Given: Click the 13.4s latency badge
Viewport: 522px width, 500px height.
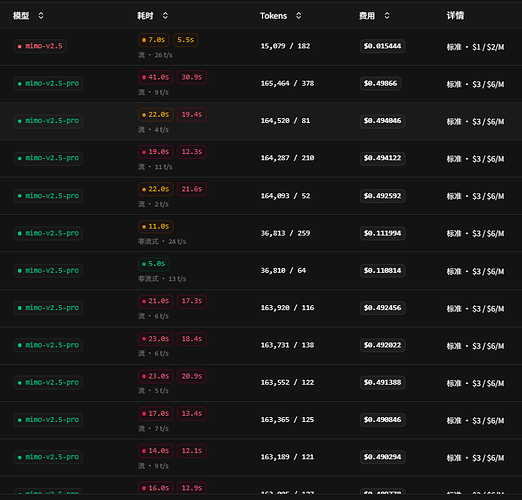Looking at the screenshot, I should pyautogui.click(x=192, y=414).
